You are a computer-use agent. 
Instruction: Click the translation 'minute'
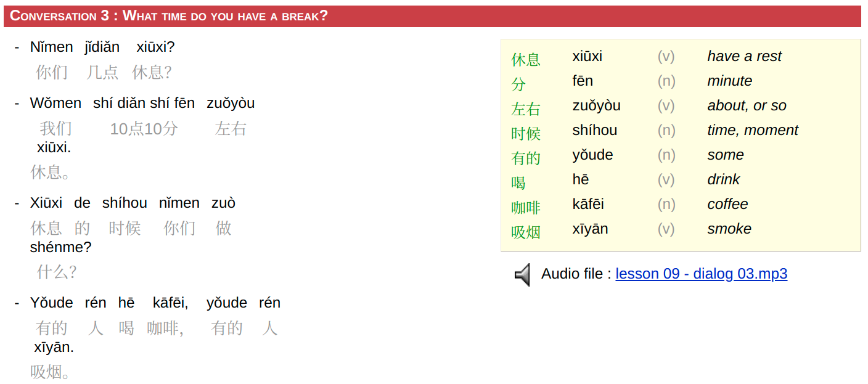(730, 81)
